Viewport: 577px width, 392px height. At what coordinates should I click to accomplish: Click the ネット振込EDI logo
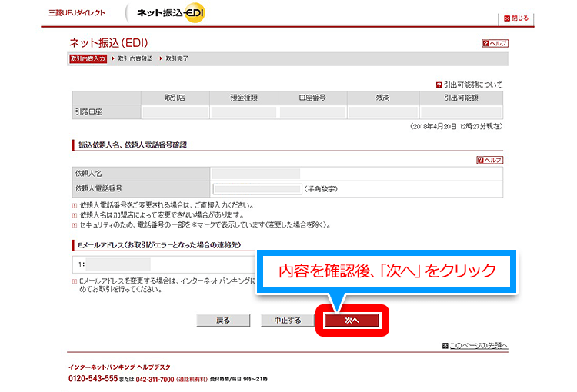click(170, 13)
